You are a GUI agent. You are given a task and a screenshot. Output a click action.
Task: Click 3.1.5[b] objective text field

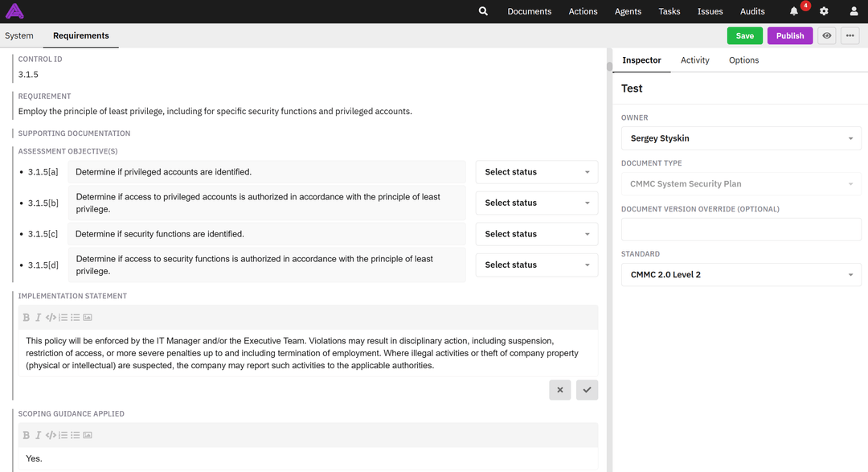point(266,203)
